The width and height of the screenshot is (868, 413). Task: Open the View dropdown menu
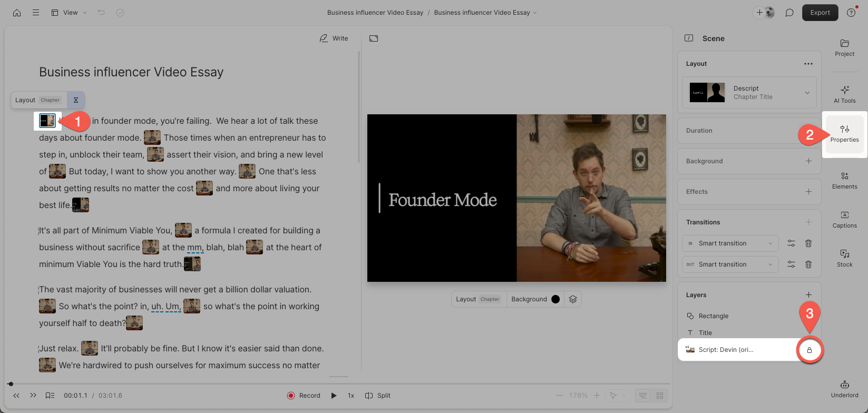69,13
